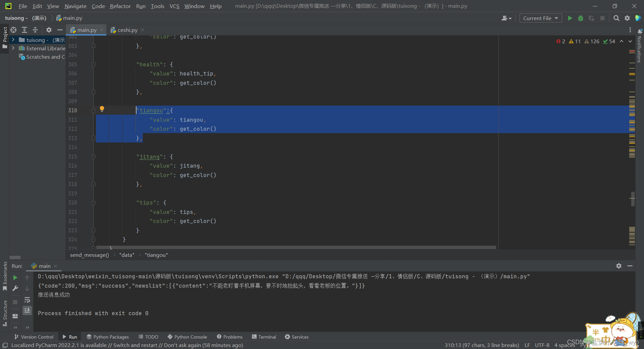Run with coverage icon in toolbar
The width and height of the screenshot is (644, 349).
592,18
